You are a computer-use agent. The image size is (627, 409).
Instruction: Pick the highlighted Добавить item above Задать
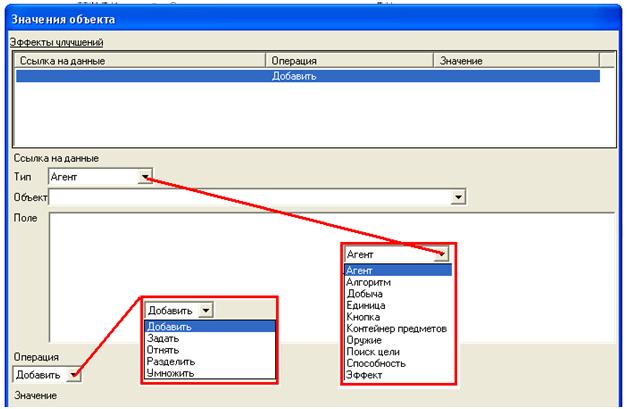[x=210, y=327]
